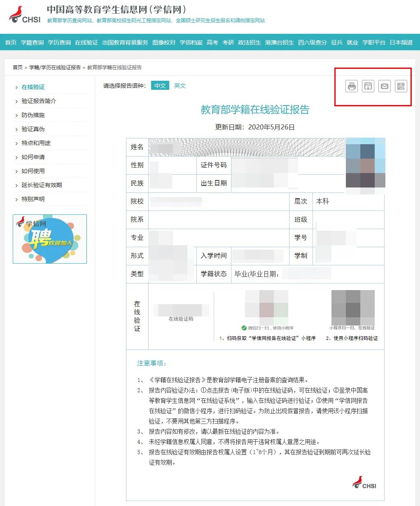Viewport: 420px width, 506px height.
Task: Click the 学信网 recruitment banner image
Action: (x=50, y=239)
